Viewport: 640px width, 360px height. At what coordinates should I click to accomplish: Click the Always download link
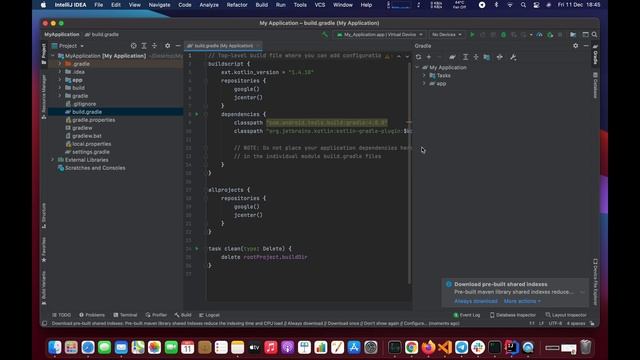point(476,301)
